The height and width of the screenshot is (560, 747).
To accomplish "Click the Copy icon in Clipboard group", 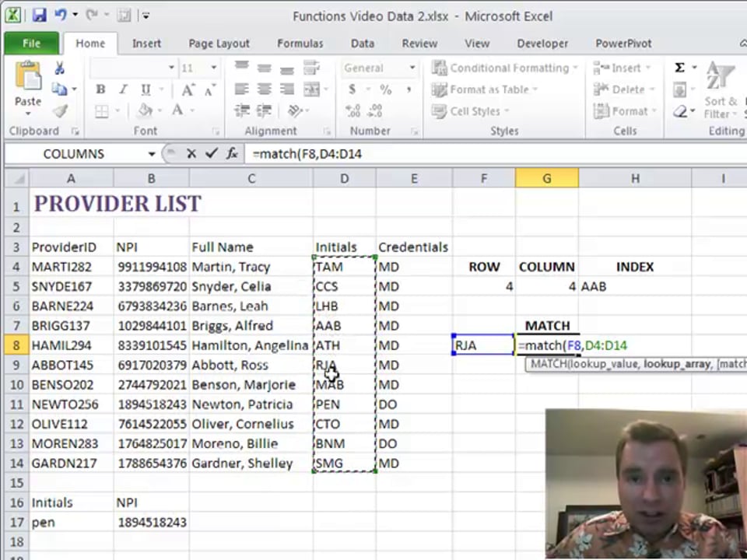I will (60, 89).
